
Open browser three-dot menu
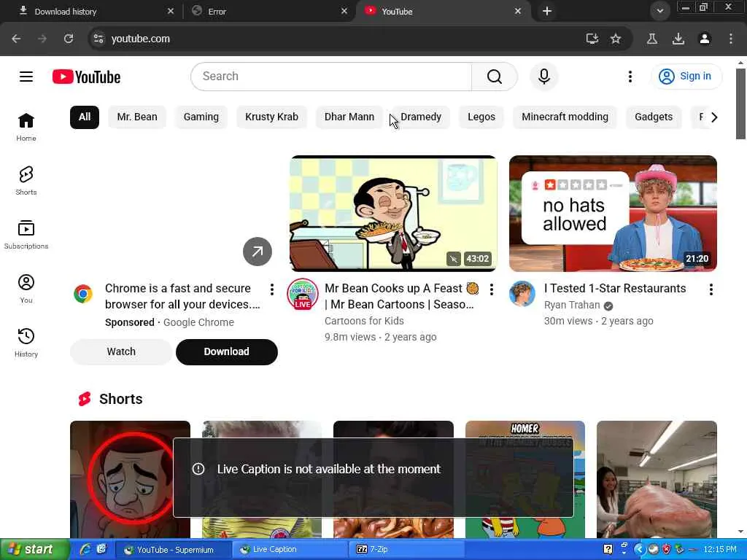[x=731, y=39]
